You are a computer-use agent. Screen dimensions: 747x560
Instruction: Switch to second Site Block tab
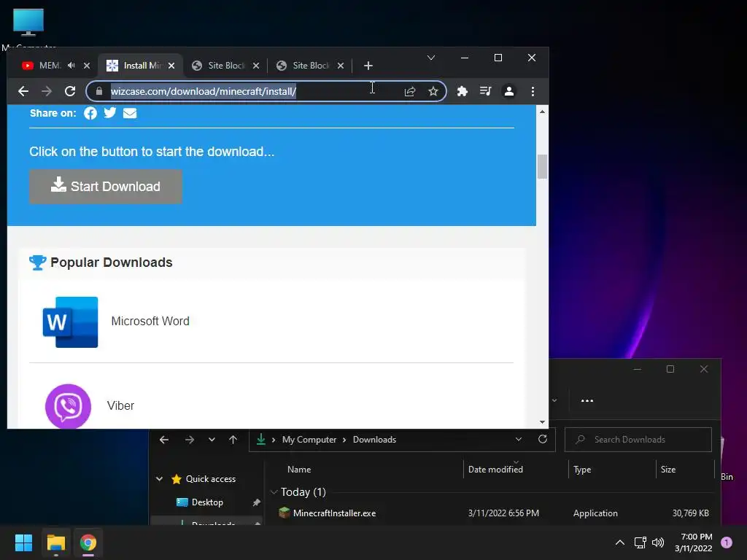[309, 65]
